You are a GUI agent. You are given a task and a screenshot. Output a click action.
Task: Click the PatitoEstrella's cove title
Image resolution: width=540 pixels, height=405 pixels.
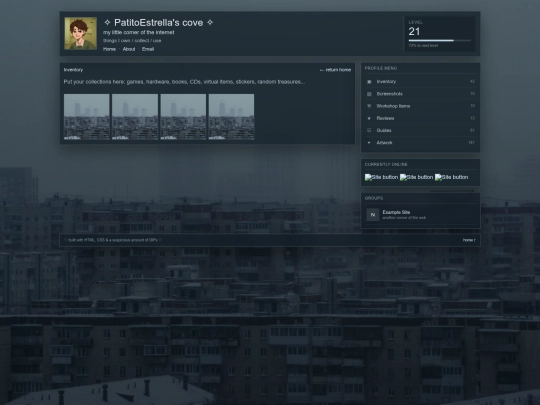point(158,23)
